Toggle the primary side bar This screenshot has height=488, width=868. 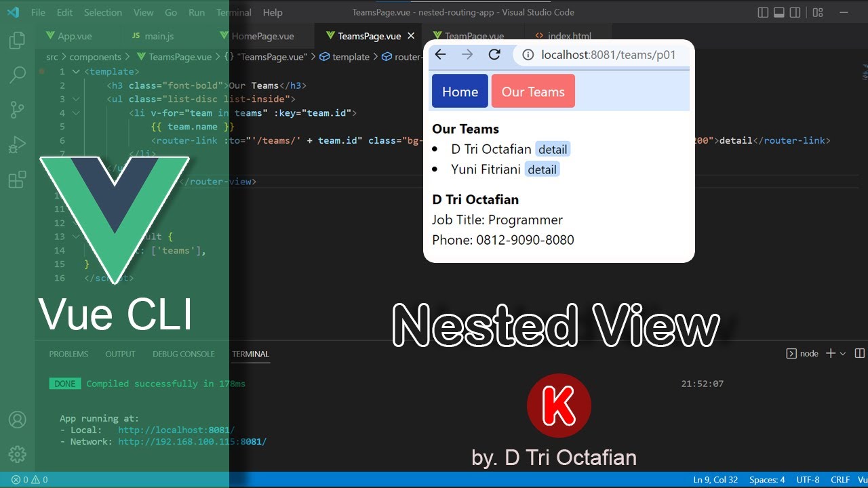(x=763, y=12)
